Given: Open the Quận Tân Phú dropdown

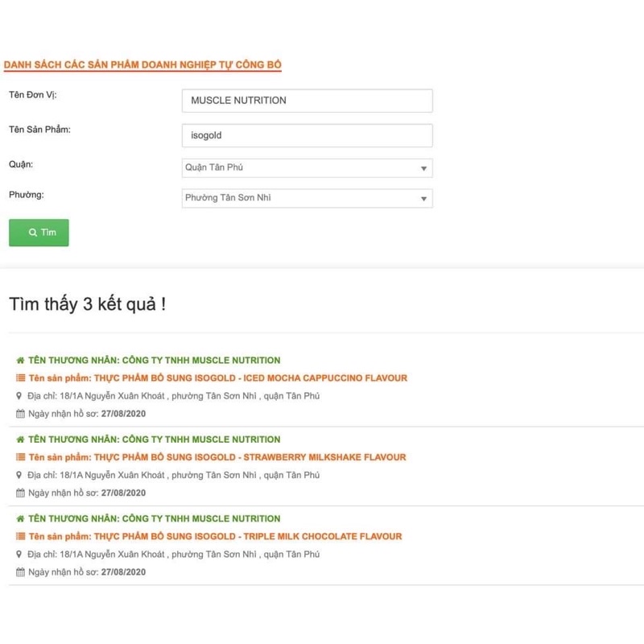Looking at the screenshot, I should point(308,168).
